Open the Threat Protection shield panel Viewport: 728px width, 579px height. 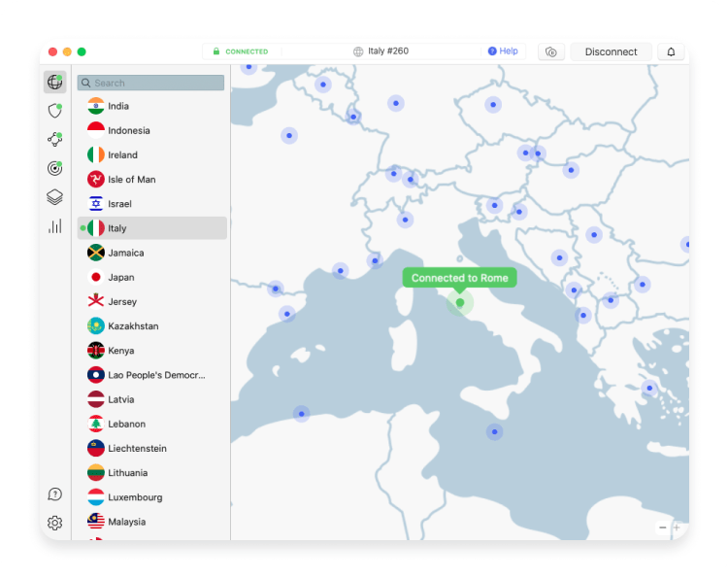[54, 111]
